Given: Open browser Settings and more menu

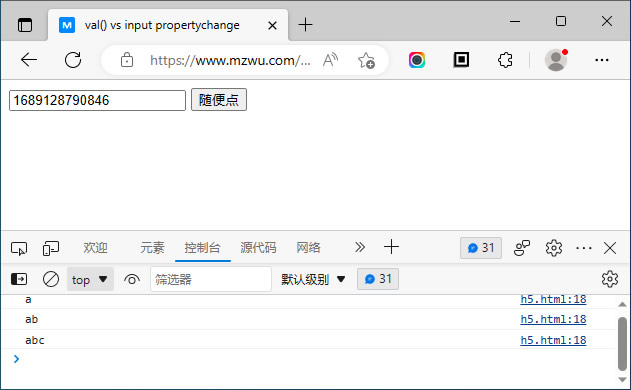Looking at the screenshot, I should [602, 60].
